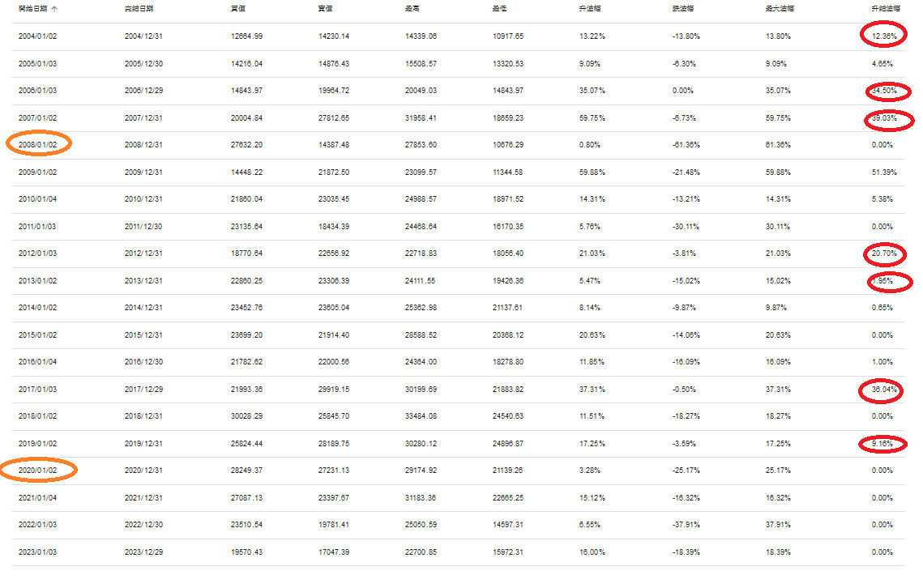Click the 10676.29 low value cell
Screen dimensions: 923x588
(508, 145)
